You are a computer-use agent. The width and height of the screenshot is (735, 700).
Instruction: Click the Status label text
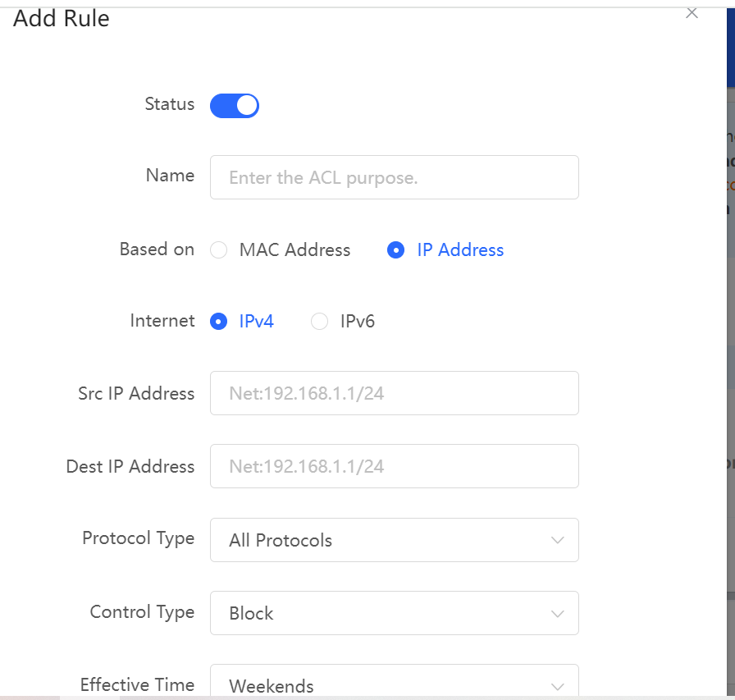click(x=170, y=104)
